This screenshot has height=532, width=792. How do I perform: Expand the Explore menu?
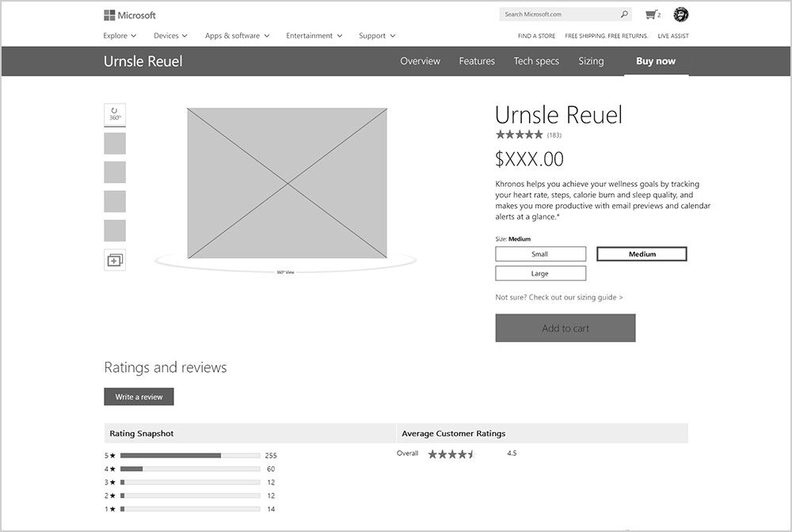click(x=120, y=36)
